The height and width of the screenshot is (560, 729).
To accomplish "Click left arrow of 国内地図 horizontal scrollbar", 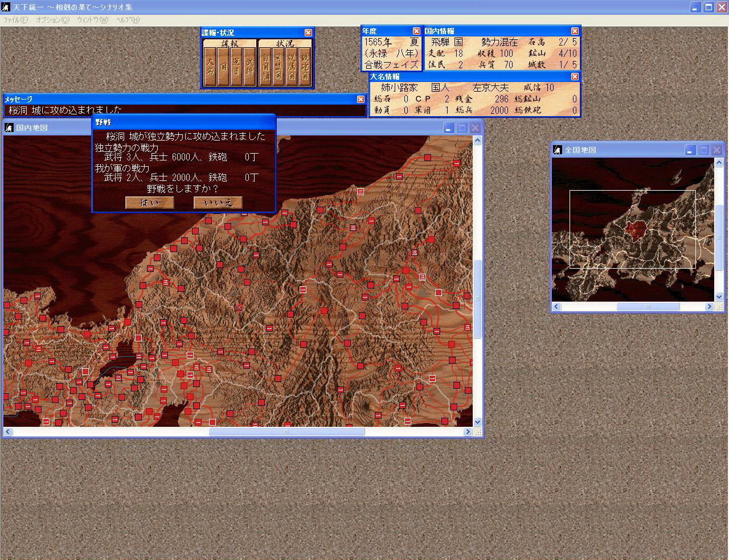I will tap(8, 431).
